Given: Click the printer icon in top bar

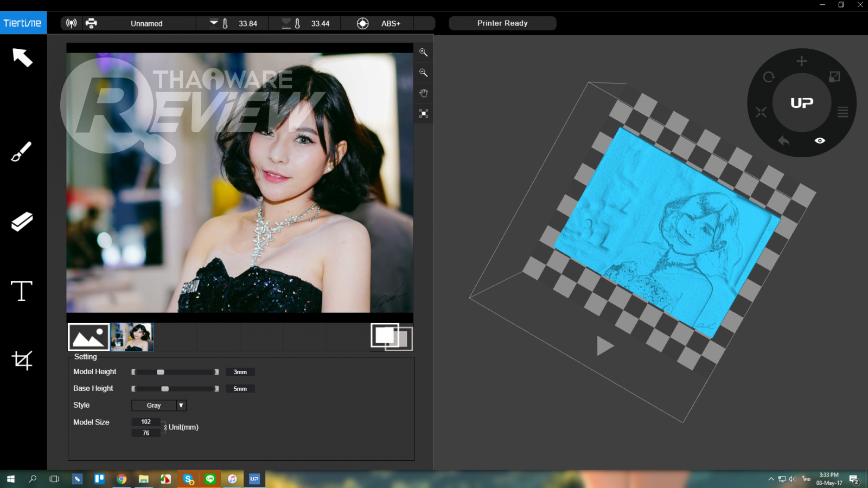Looking at the screenshot, I should [x=91, y=23].
